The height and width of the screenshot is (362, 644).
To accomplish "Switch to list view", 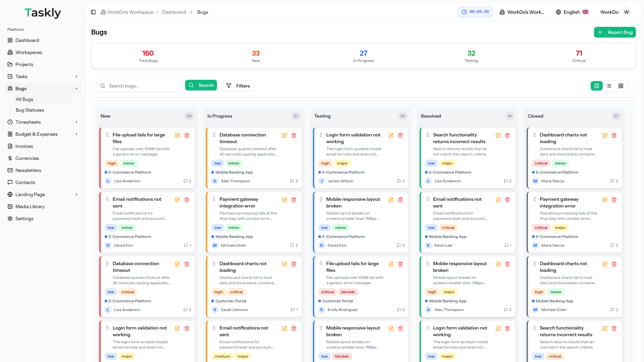I will 609,86.
